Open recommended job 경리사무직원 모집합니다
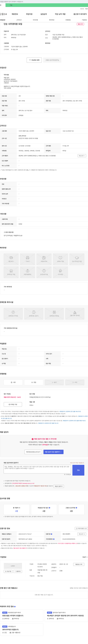Screen dimensions: 88x644 pyautogui.click(x=11, y=630)
